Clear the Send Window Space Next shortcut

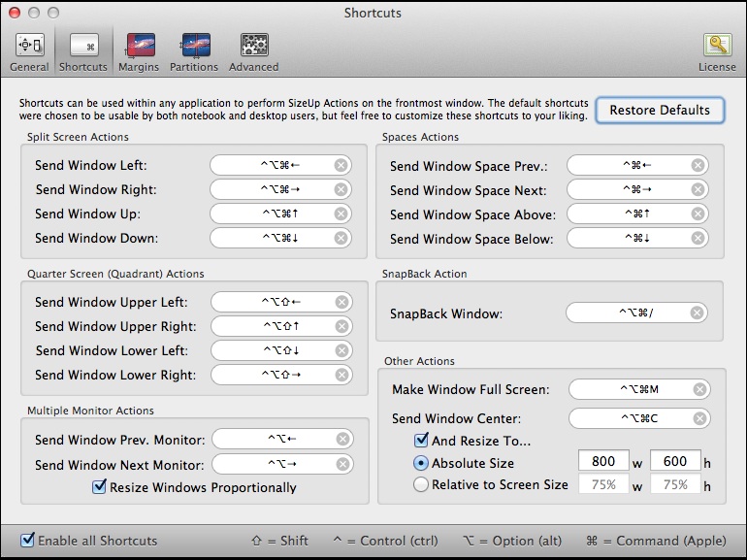[x=698, y=189]
